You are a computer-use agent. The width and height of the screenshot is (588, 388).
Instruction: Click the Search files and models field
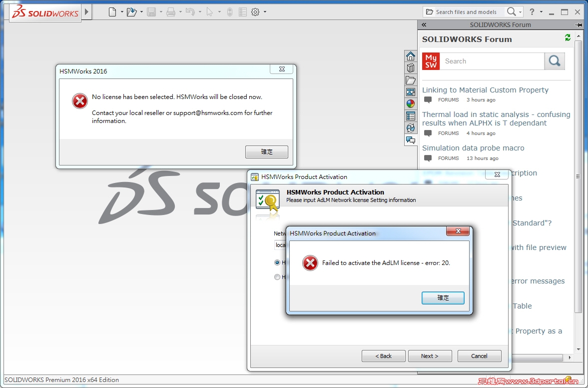[466, 12]
